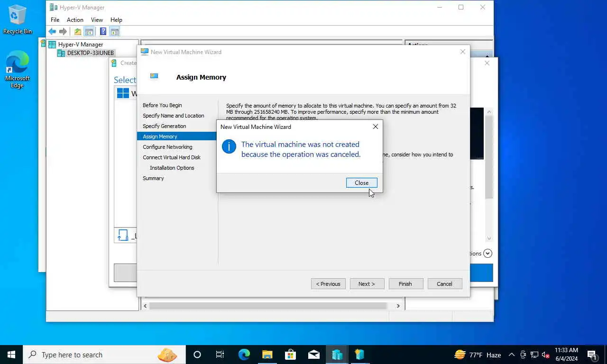Open Cortana circle on taskbar
Screen dimensions: 607x364
[197, 355]
